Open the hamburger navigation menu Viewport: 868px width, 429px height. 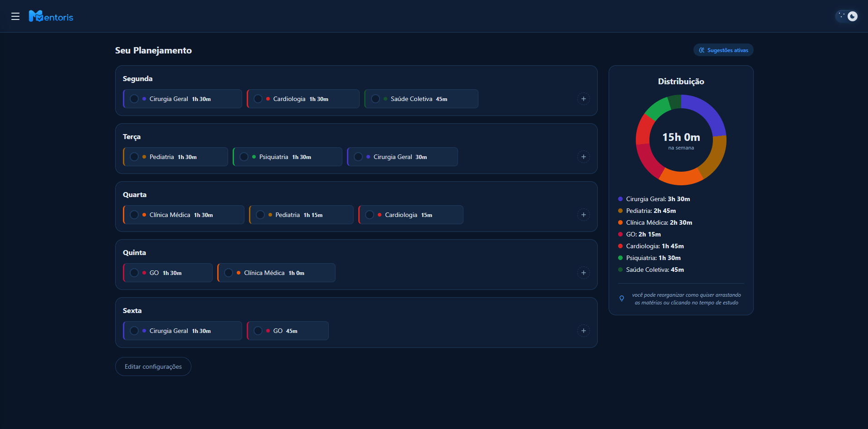pyautogui.click(x=15, y=16)
